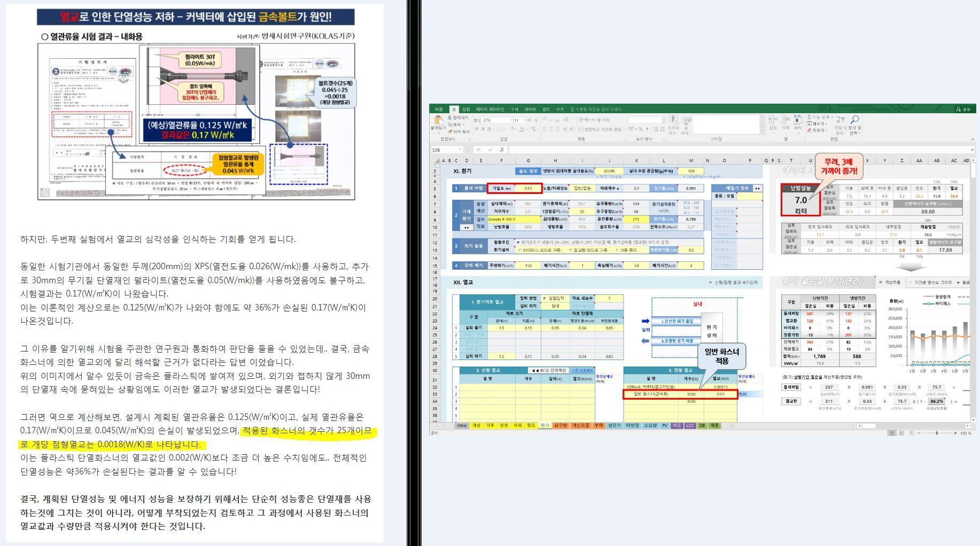Click the 기밀도 value cell 0.53
The height and width of the screenshot is (546, 980).
pyautogui.click(x=528, y=189)
